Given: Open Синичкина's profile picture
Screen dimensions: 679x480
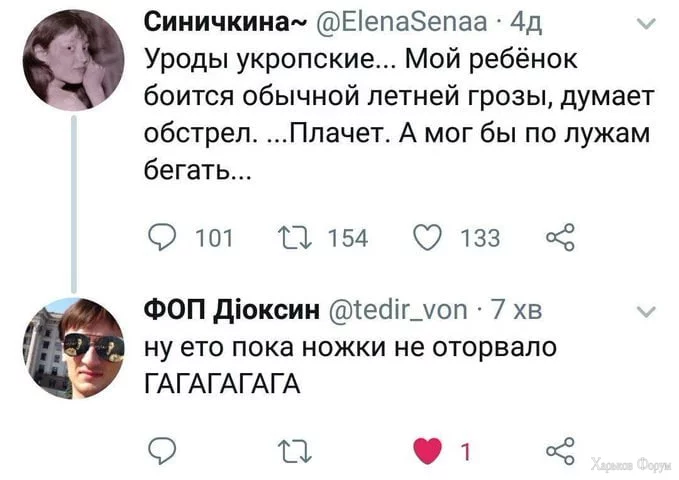Looking at the screenshot, I should 72,59.
